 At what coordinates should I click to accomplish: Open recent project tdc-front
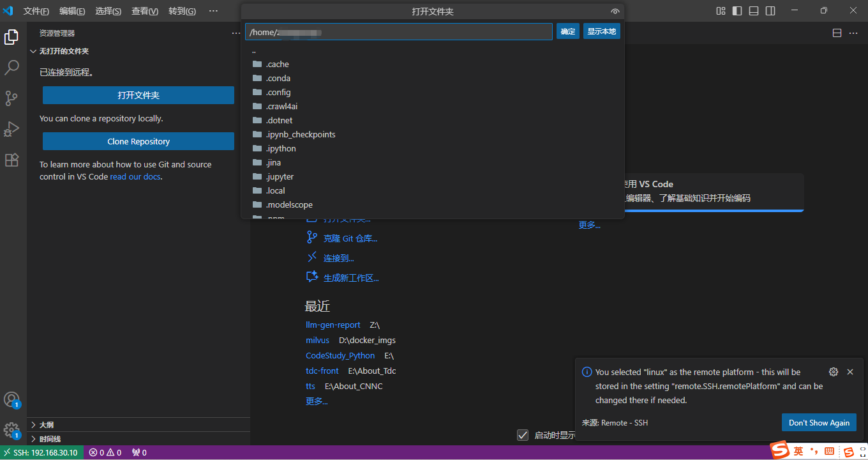pyautogui.click(x=322, y=371)
